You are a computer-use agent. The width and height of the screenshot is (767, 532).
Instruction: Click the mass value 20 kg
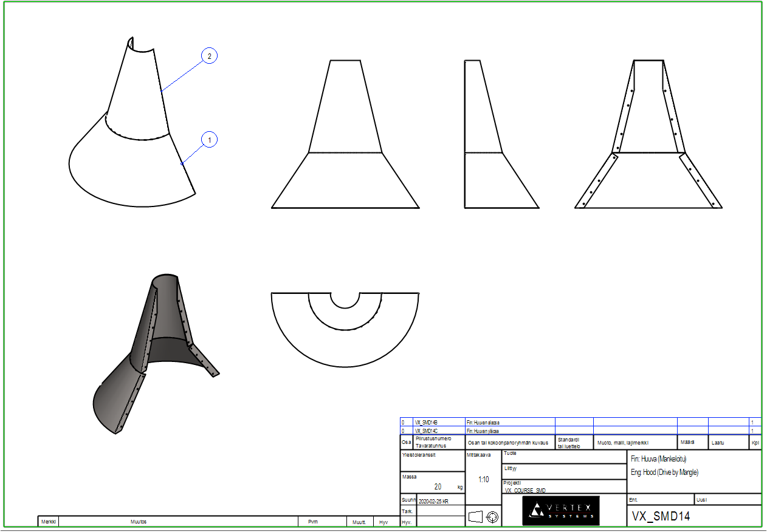438,487
